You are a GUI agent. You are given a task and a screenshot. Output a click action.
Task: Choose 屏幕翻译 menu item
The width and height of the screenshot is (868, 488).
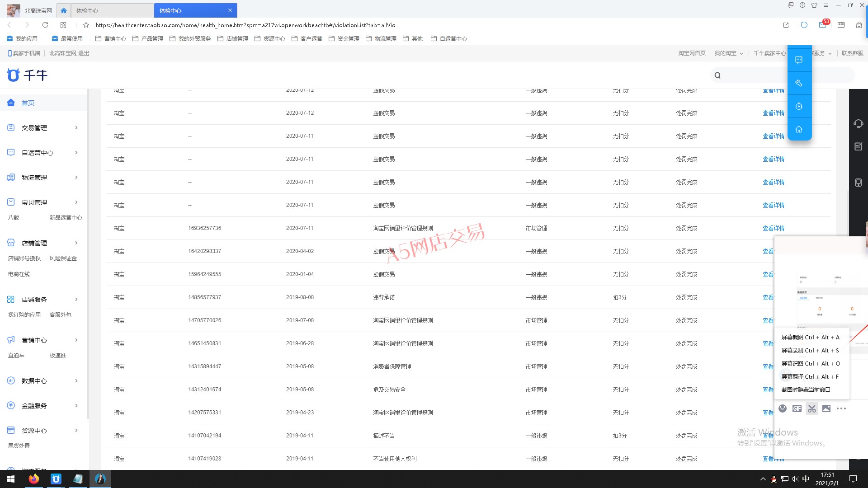[810, 377]
